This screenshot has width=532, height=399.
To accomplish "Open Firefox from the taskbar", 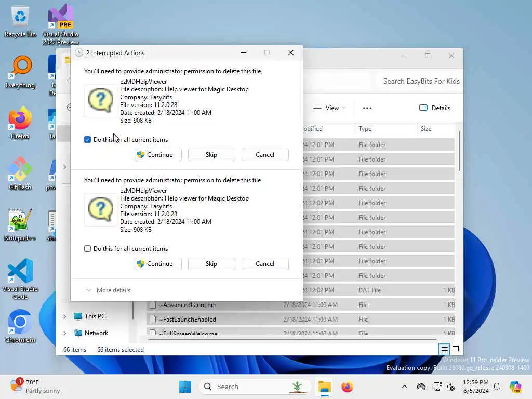I will (x=347, y=387).
